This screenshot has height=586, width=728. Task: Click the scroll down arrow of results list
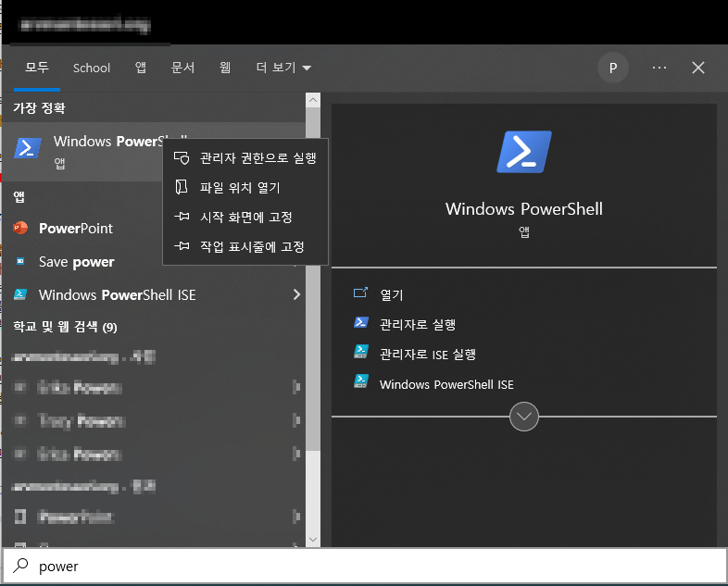313,540
